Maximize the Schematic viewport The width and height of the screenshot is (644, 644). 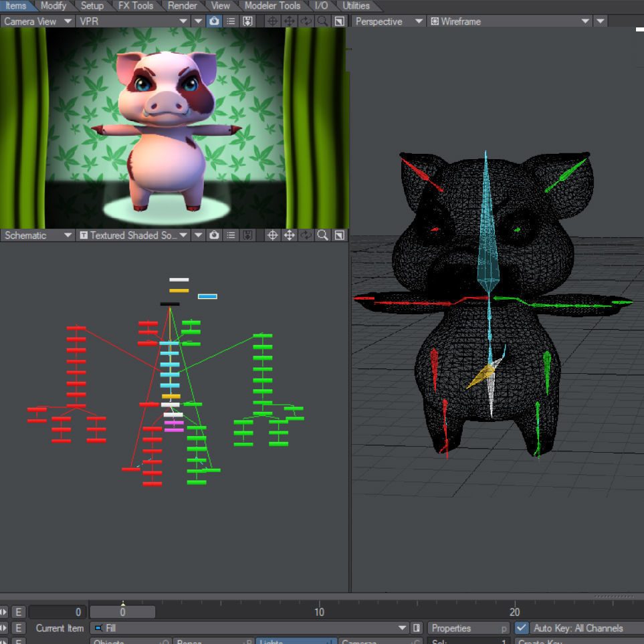tap(340, 235)
